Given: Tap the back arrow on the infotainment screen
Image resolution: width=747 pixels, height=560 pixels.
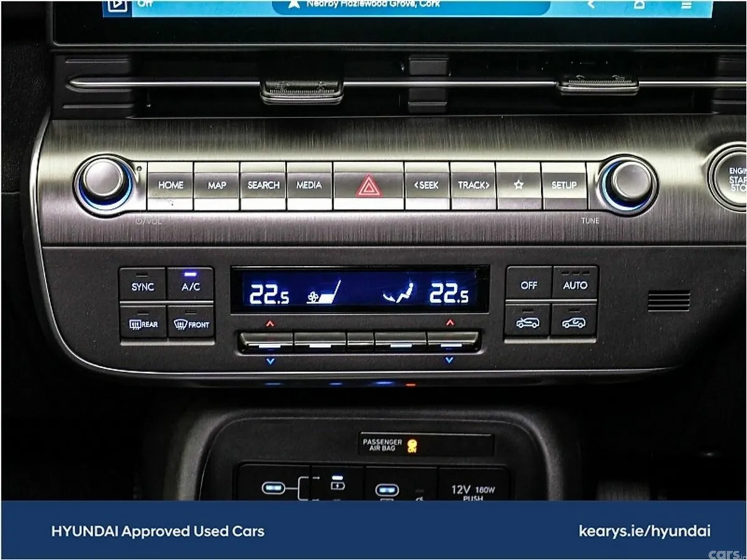Looking at the screenshot, I should pyautogui.click(x=591, y=5).
